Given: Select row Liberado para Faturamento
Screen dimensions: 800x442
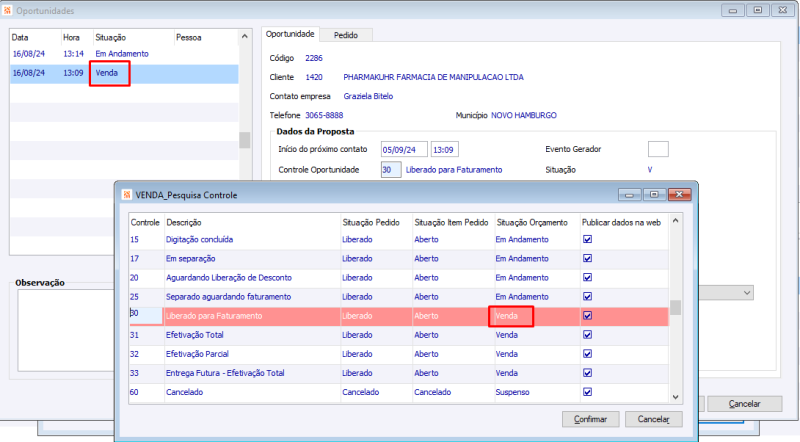Looking at the screenshot, I should [398, 316].
